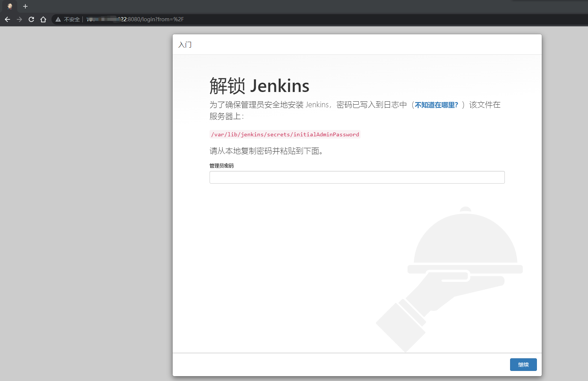Click the 不安全 security label
The image size is (588, 381).
click(72, 19)
